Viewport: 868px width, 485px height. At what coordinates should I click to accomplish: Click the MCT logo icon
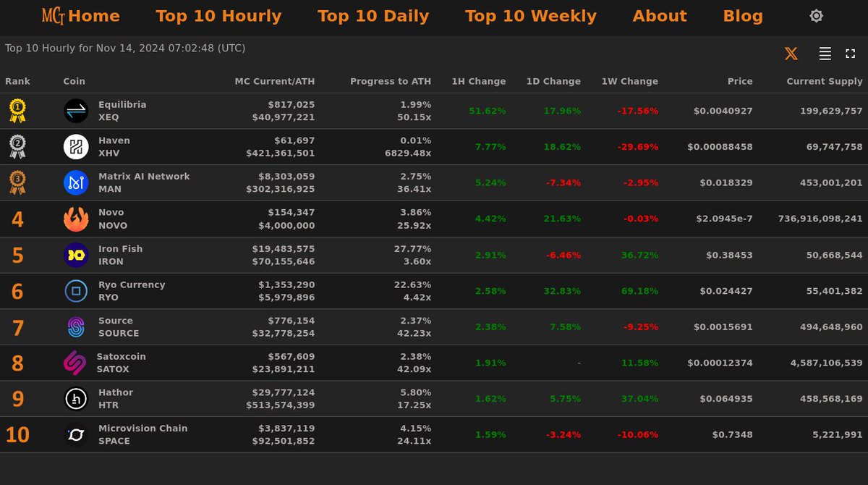[53, 15]
